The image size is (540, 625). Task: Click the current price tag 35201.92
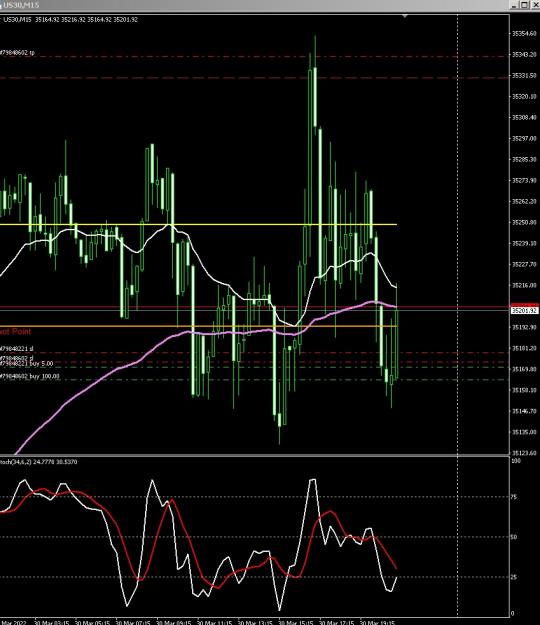[x=524, y=311]
